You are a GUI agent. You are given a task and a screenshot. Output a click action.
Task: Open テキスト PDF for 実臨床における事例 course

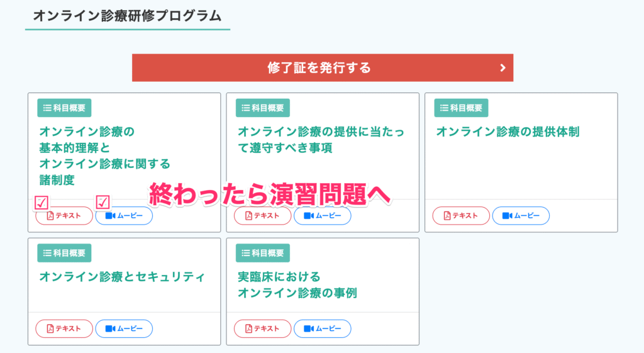[262, 328]
